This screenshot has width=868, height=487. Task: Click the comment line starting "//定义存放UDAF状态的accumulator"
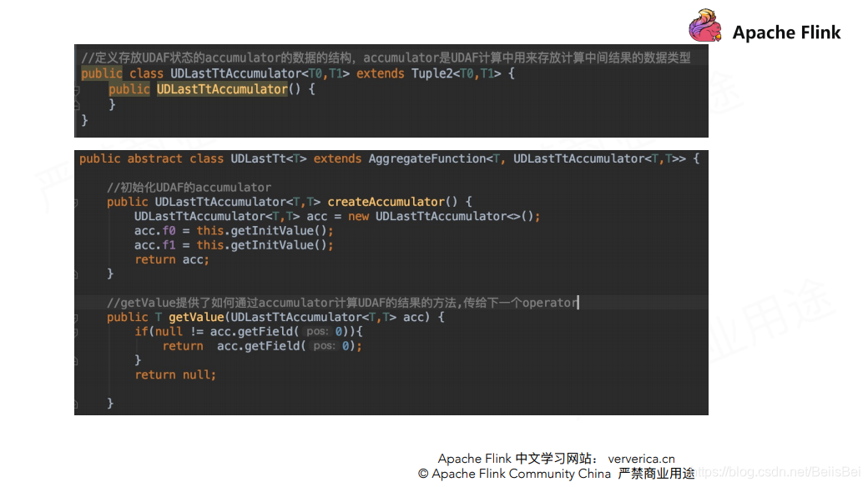pos(386,58)
